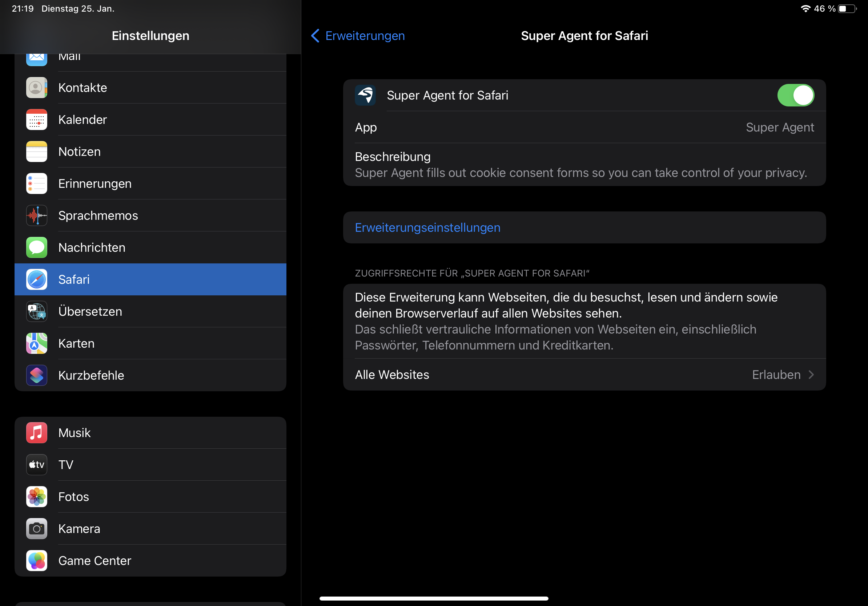Tap the home indicator bar
This screenshot has width=868, height=606.
(434, 598)
